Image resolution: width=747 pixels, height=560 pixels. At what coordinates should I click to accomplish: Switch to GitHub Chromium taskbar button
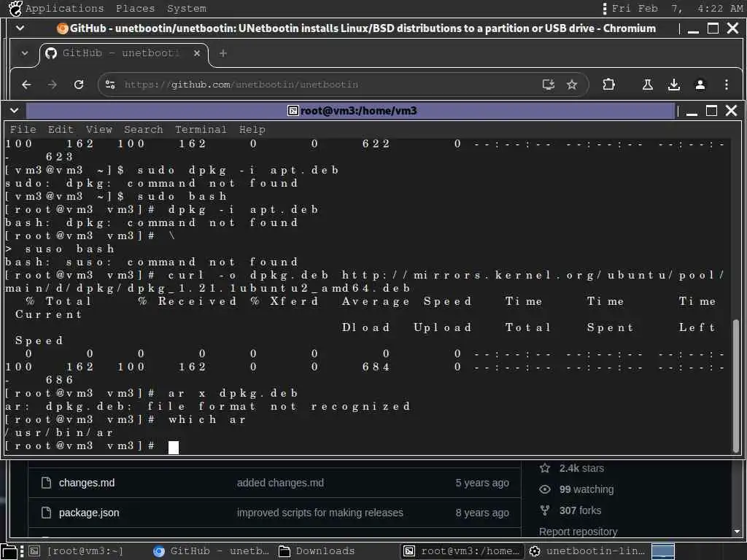tap(211, 551)
